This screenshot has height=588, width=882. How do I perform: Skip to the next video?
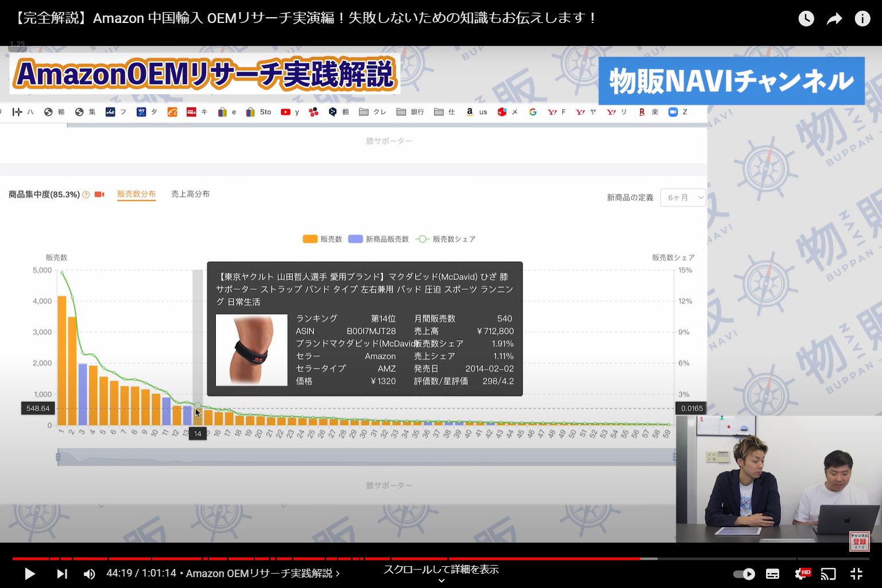(62, 574)
